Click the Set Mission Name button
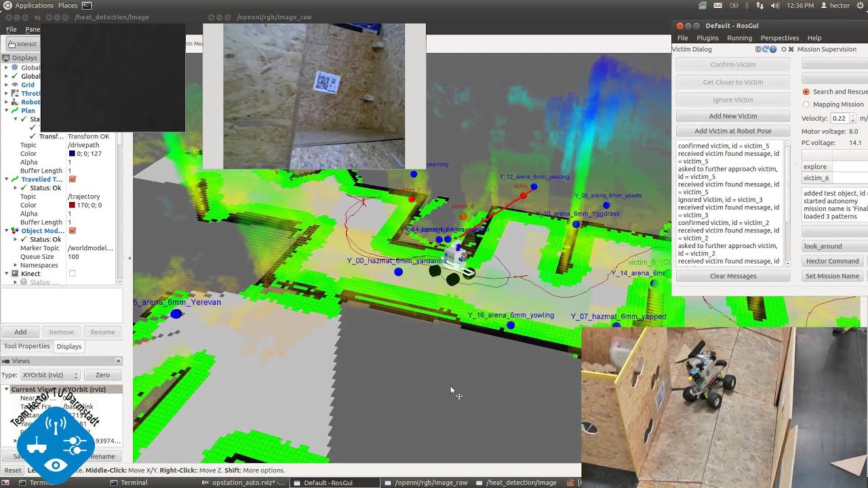The height and width of the screenshot is (488, 868). coord(832,276)
